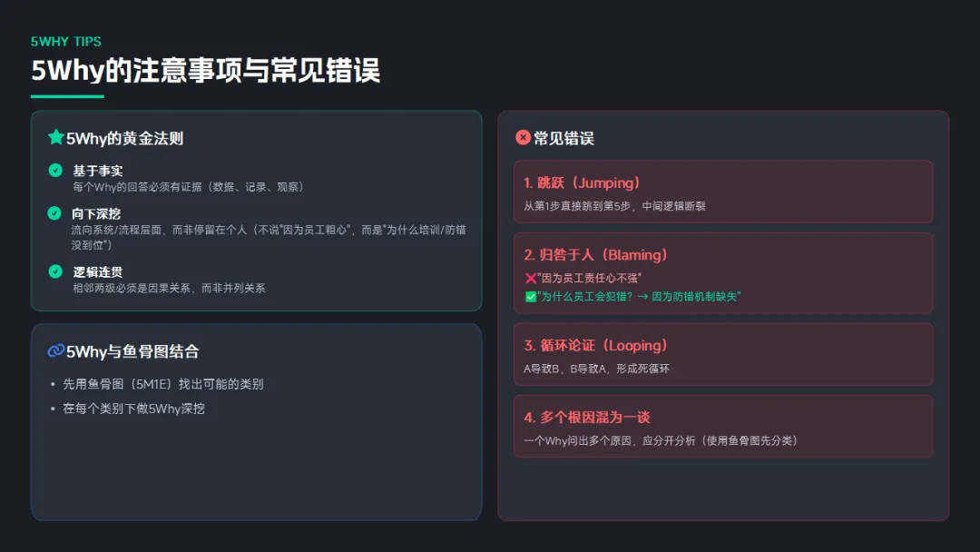
Task: Select the "2. 归咎于人（Blaming）" heading
Action: [596, 255]
